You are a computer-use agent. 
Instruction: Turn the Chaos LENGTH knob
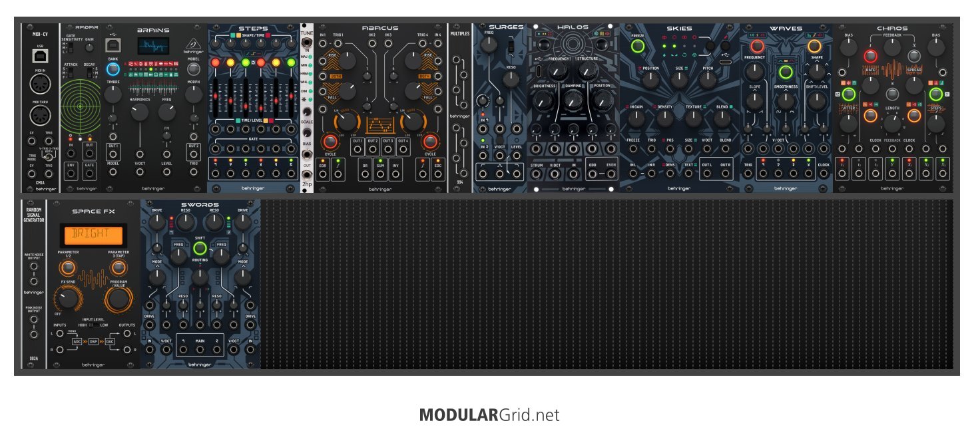point(893,124)
